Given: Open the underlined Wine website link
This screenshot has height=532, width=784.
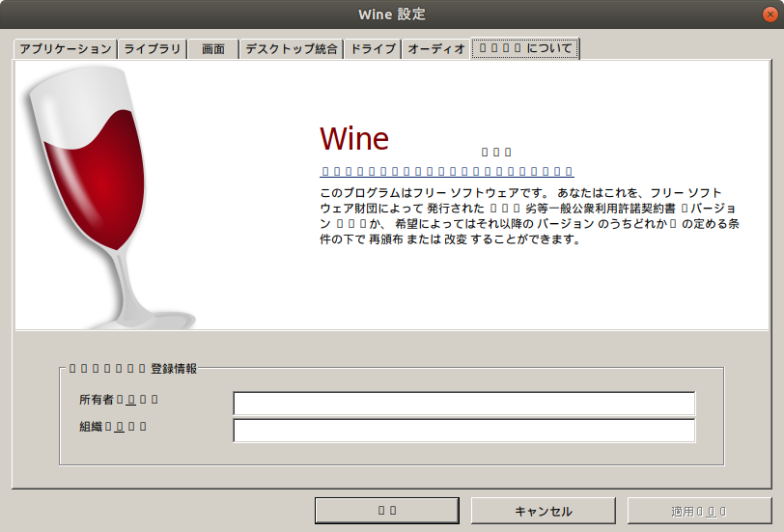Looking at the screenshot, I should point(446,172).
